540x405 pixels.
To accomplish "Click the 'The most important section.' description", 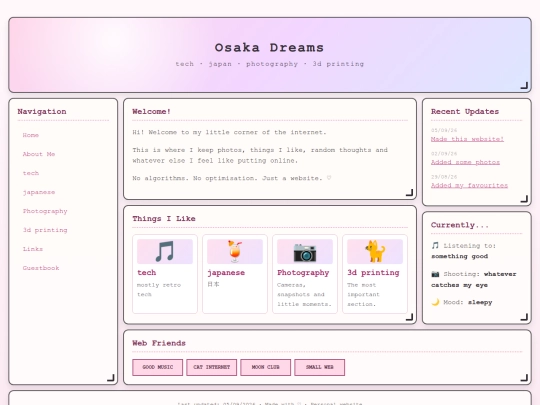I will pyautogui.click(x=363, y=294).
